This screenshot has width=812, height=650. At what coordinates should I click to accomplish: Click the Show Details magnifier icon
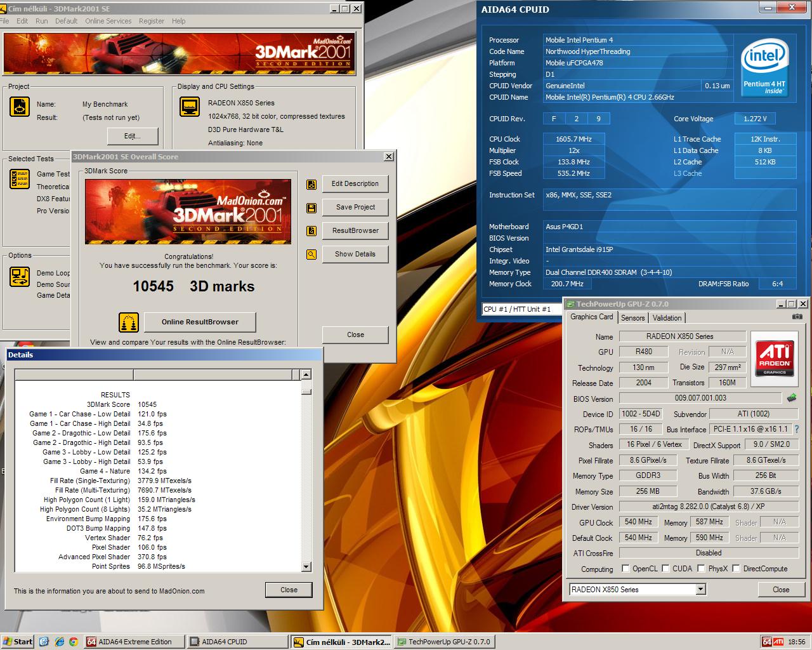(x=311, y=255)
